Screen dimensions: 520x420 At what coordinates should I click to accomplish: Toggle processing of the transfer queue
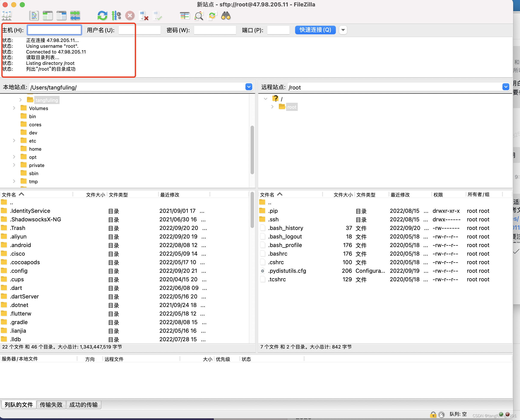tap(116, 16)
